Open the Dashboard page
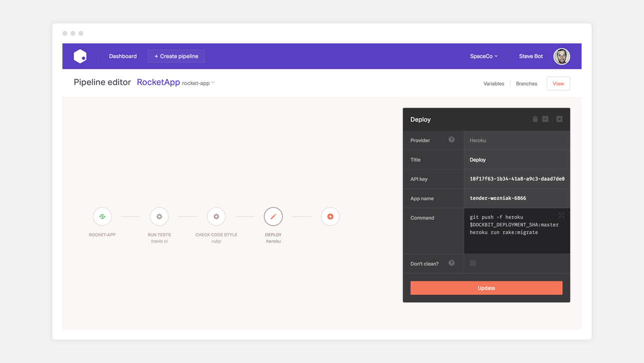Image resolution: width=644 pixels, height=363 pixels. (x=123, y=56)
